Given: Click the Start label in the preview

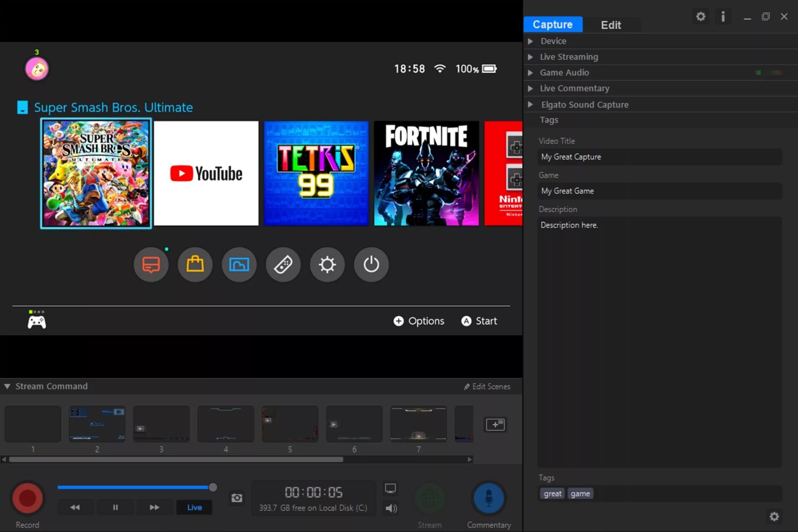Looking at the screenshot, I should (486, 321).
